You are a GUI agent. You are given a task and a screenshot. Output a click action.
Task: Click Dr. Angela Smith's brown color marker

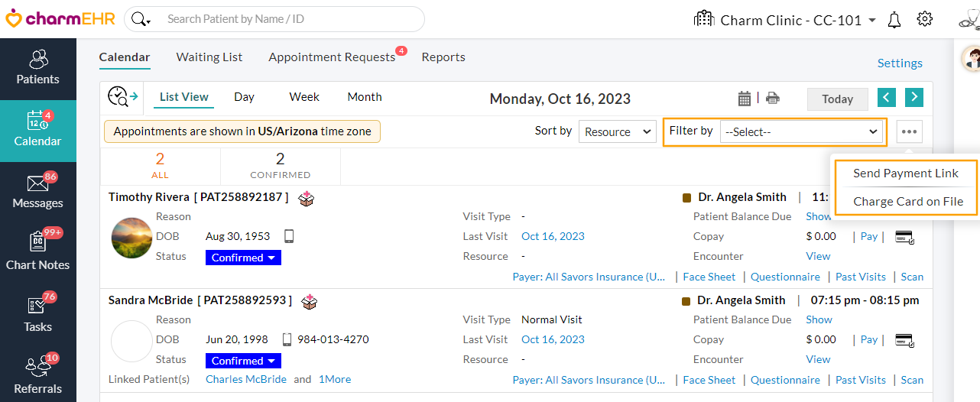point(686,198)
